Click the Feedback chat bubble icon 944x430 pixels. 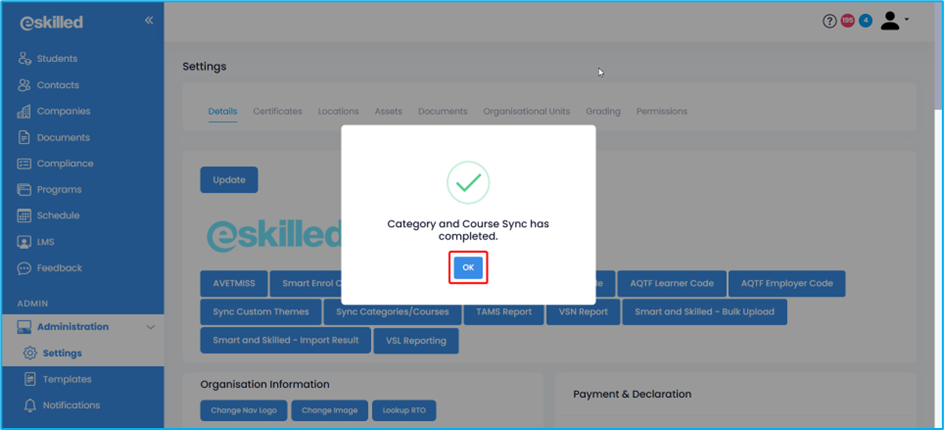click(x=25, y=268)
